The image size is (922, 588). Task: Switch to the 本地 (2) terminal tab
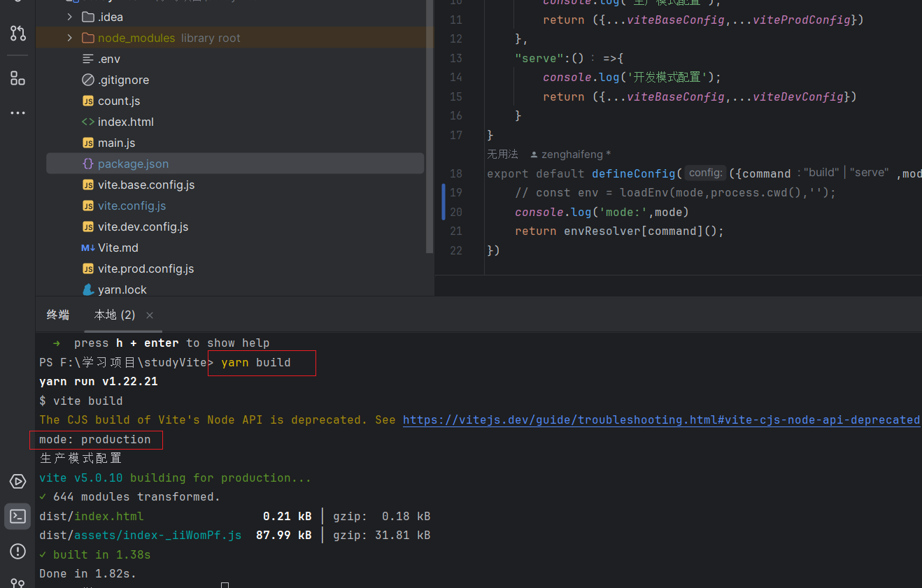[x=115, y=315]
